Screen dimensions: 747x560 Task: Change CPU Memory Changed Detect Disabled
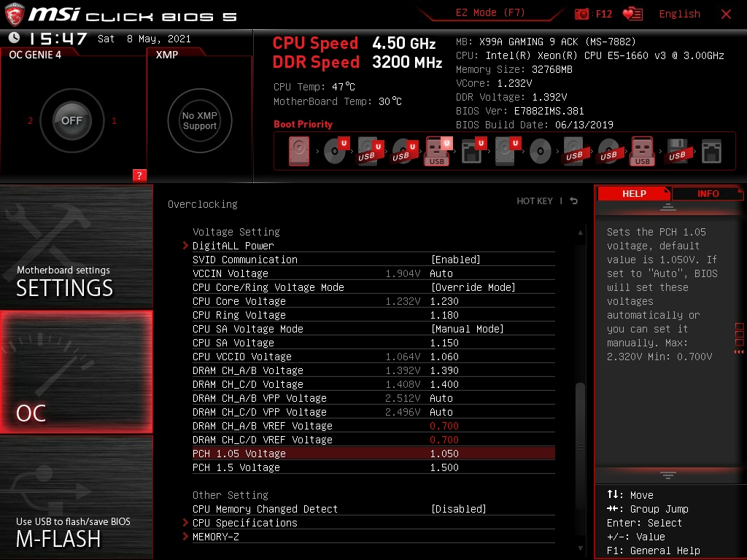click(x=458, y=508)
